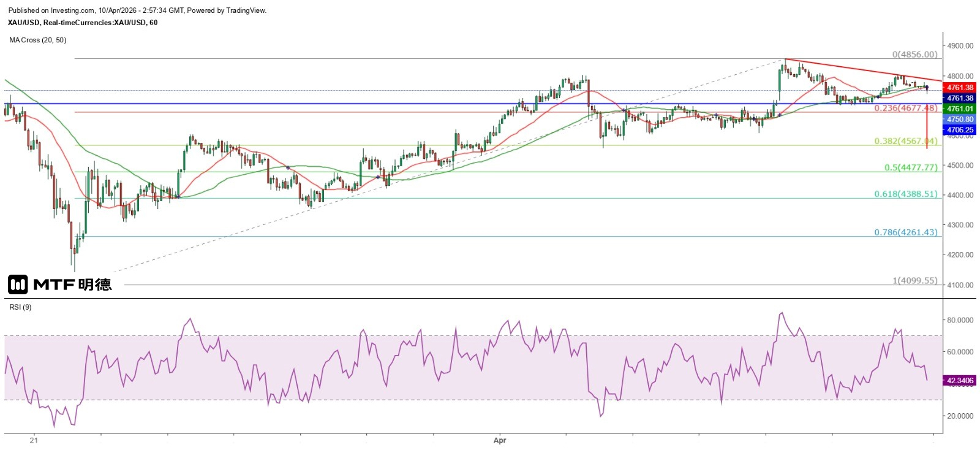Viewport: 980px width, 450px height.
Task: Select the 0.5(4477.77) Fibonacci level label
Action: [910, 167]
